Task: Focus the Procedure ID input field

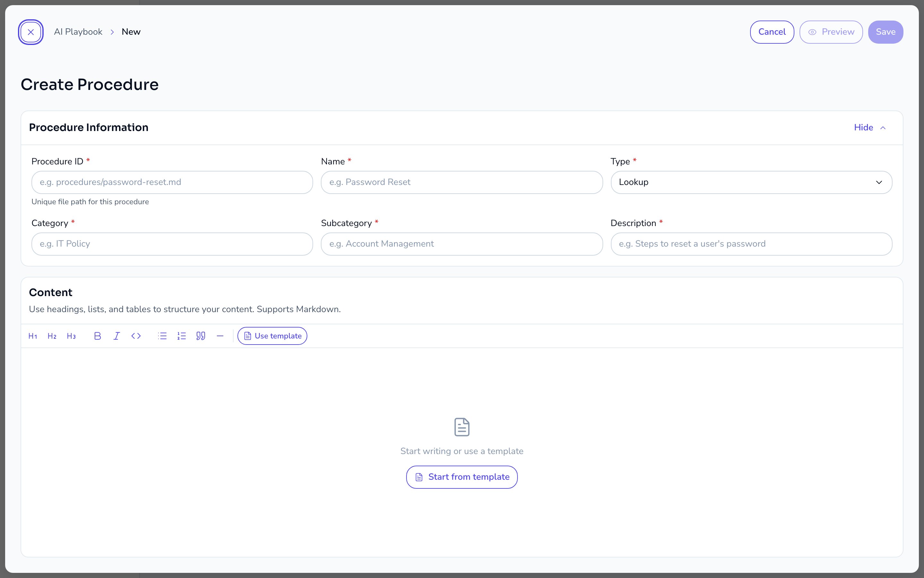Action: [172, 182]
